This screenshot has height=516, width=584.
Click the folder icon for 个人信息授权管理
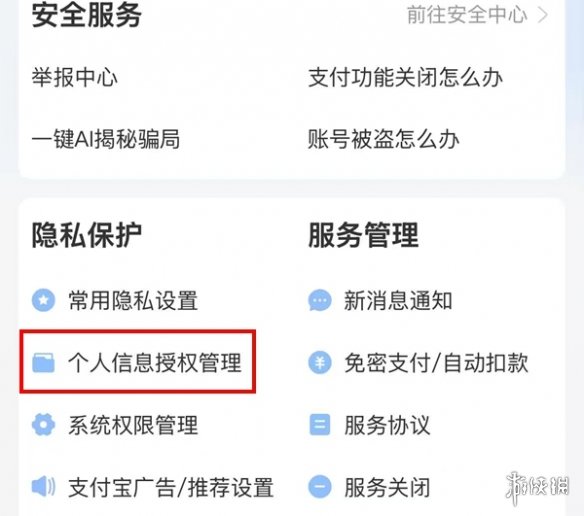click(44, 363)
